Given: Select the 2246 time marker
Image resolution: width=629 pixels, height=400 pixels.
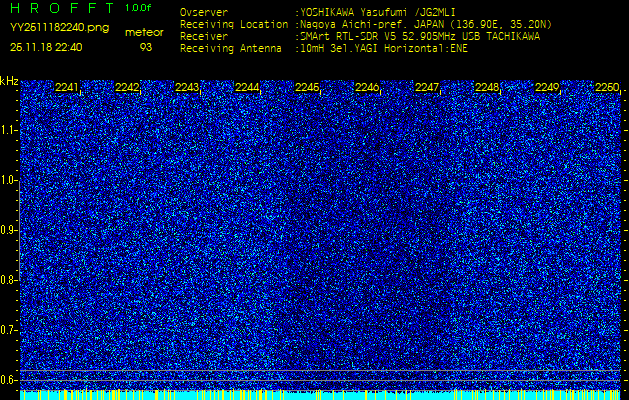Looking at the screenshot, I should (367, 87).
